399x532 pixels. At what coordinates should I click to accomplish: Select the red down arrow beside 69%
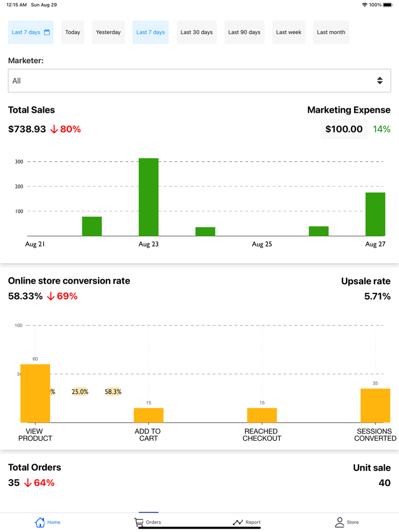click(51, 296)
